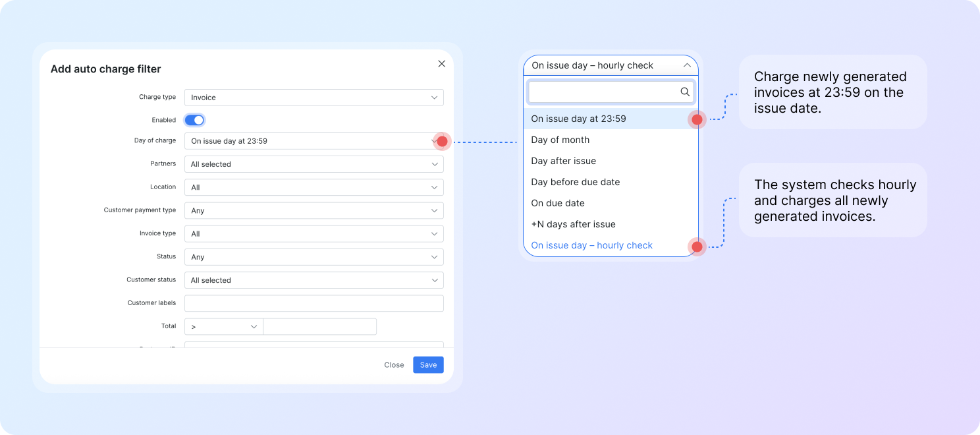This screenshot has width=980, height=435.
Task: Click the Total amount input field
Action: coord(320,327)
